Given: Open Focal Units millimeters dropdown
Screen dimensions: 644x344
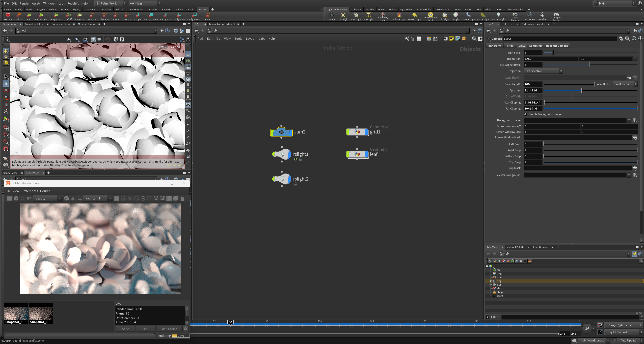Looking at the screenshot, I should (x=625, y=84).
